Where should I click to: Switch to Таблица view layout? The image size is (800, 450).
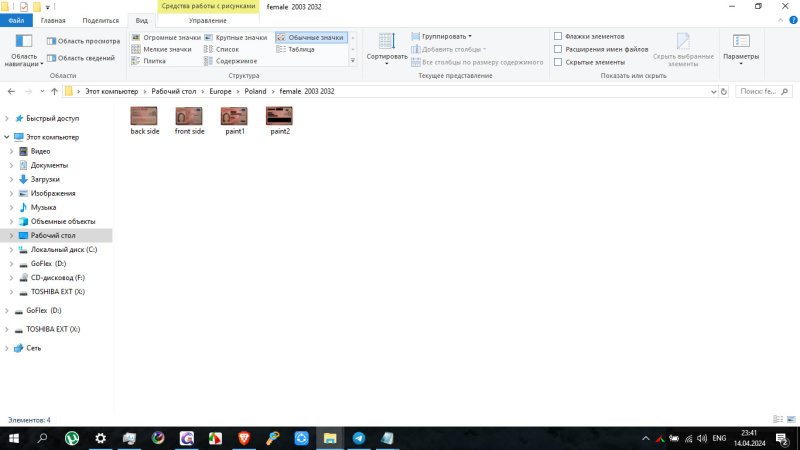(300, 49)
